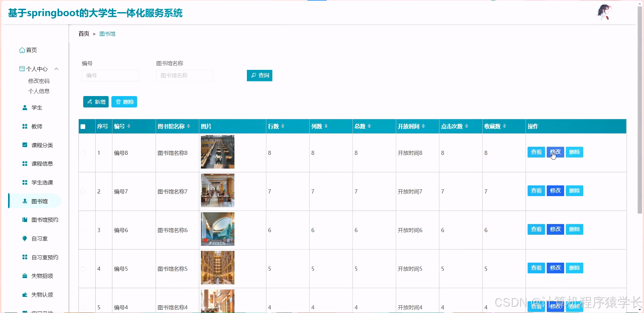Screen dimensions: 644x313
Task: Collapse the 个人中心 sidebar section
Action: click(x=56, y=69)
